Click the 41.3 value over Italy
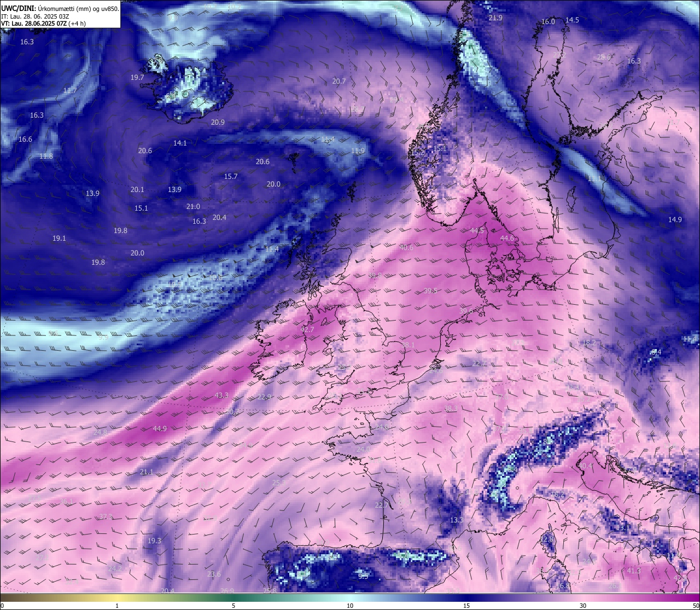 [634, 571]
